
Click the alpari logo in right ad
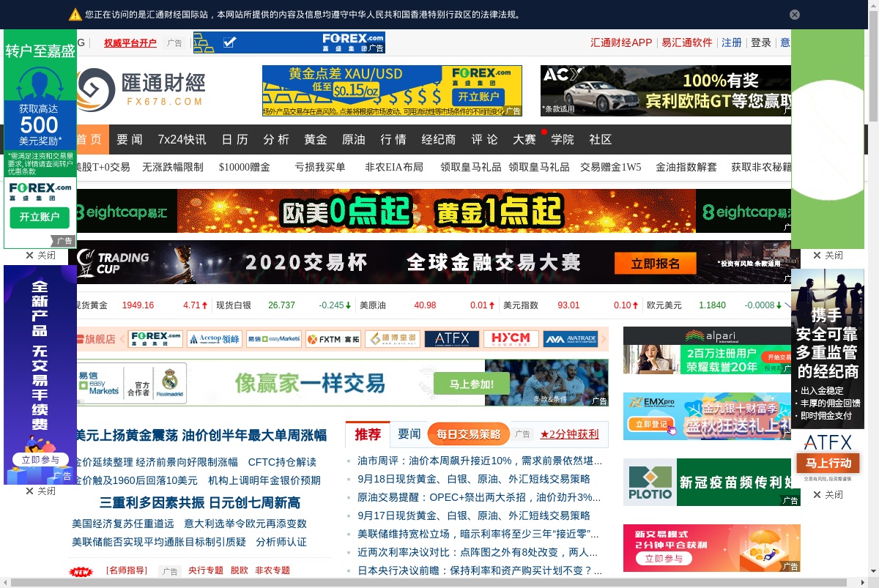(x=710, y=336)
